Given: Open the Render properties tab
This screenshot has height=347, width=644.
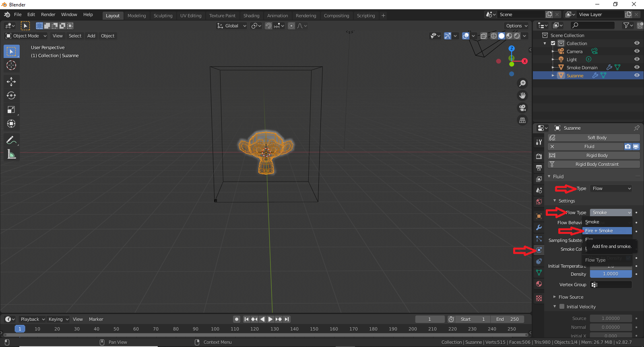Looking at the screenshot, I should coord(539,156).
